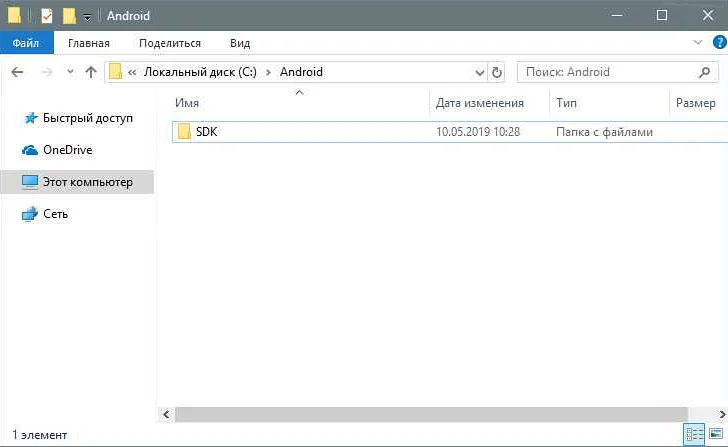This screenshot has height=447, width=728.
Task: Click the Быстрый доступ star icon
Action: click(x=31, y=118)
